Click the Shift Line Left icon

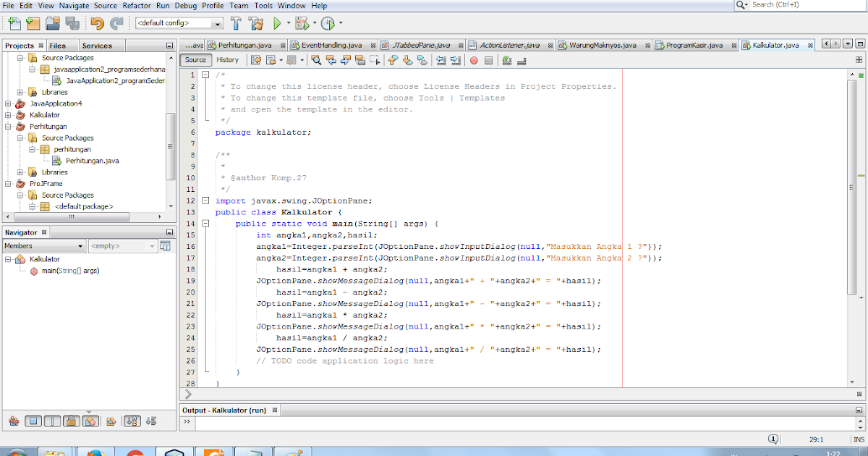pyautogui.click(x=441, y=60)
